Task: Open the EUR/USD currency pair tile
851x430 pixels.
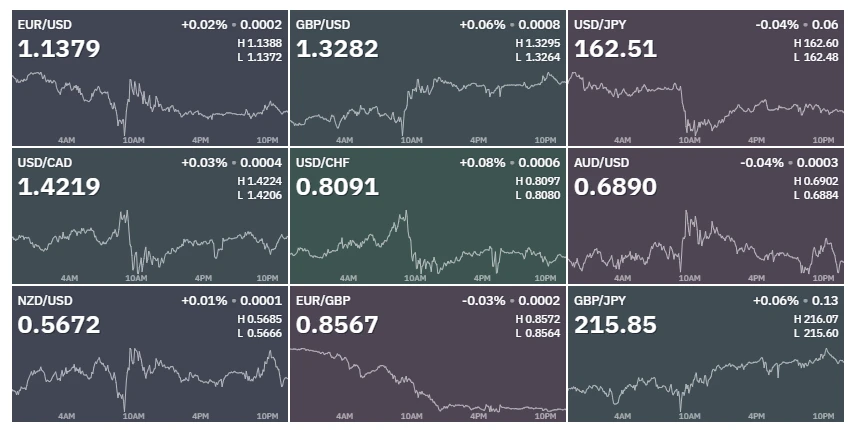Action: [x=150, y=78]
